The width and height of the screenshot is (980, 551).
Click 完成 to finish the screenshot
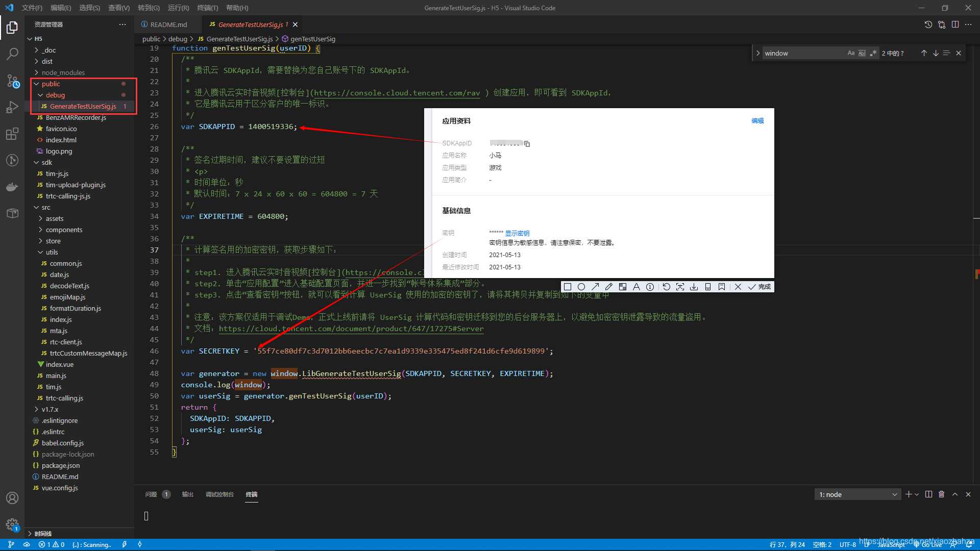759,287
